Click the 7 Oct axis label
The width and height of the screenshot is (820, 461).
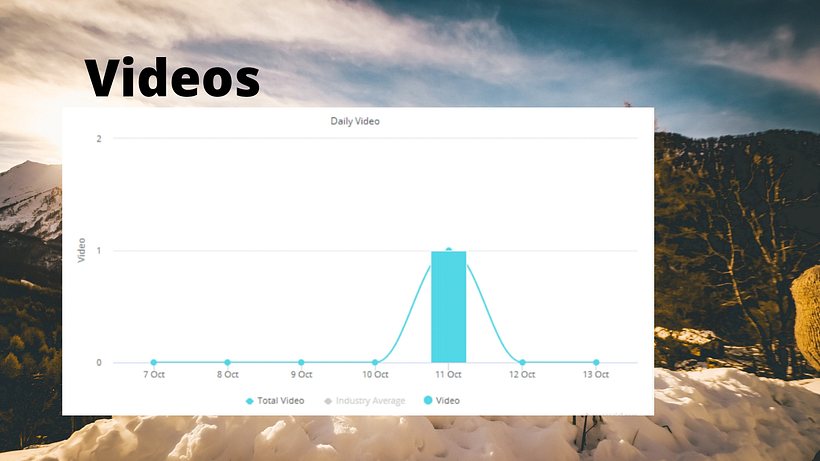coord(154,374)
